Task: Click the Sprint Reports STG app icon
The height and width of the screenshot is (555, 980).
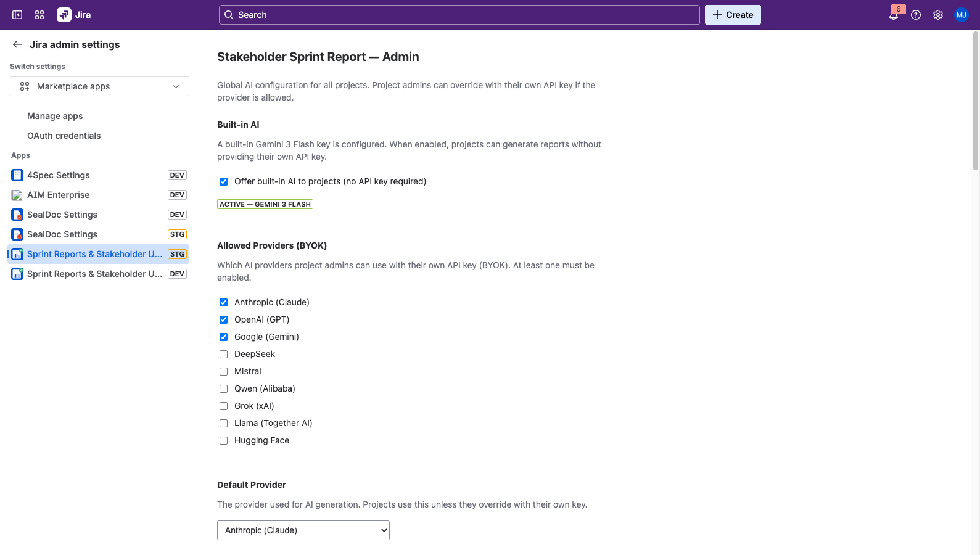Action: coord(17,254)
